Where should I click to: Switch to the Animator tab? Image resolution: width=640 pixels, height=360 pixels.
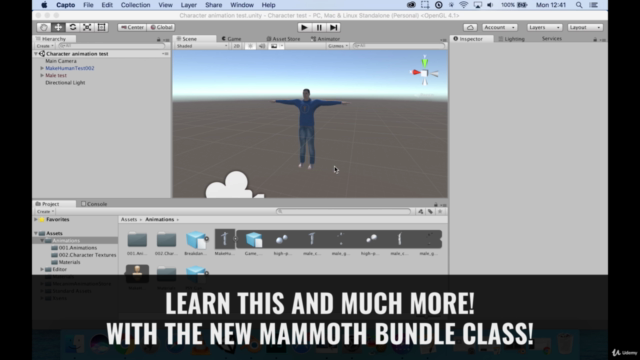click(325, 39)
